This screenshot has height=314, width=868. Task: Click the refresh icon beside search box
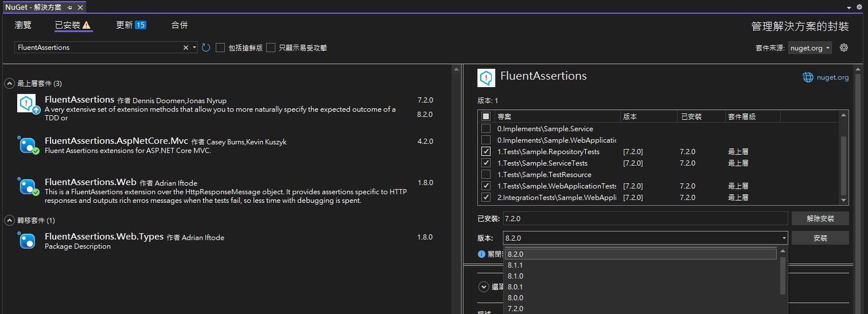pyautogui.click(x=206, y=48)
